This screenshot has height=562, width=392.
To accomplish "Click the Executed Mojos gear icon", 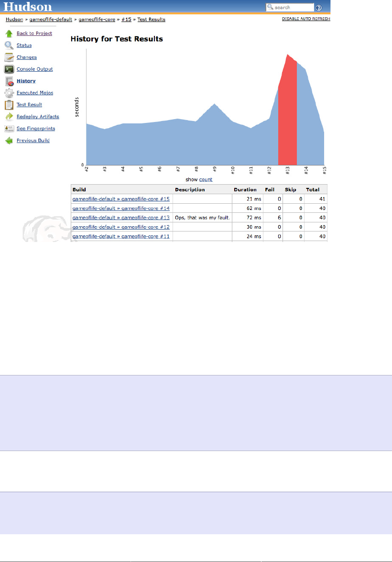I will pos(9,93).
